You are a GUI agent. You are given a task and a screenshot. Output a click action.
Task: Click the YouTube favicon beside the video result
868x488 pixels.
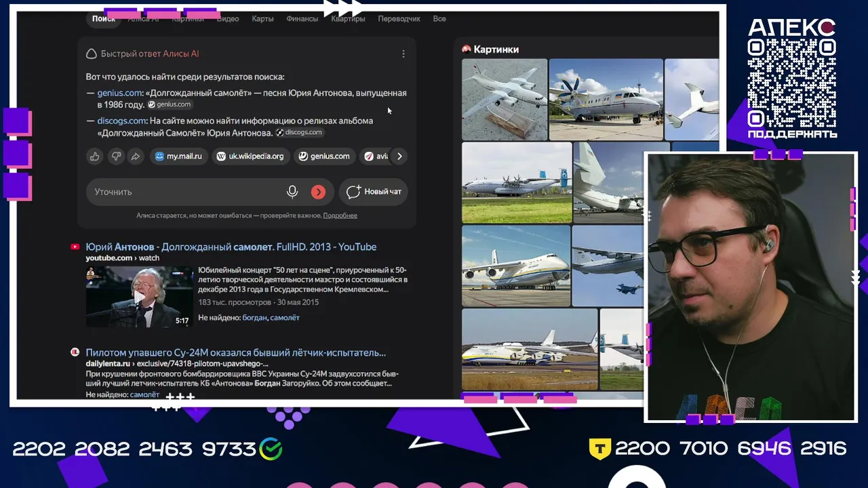75,247
